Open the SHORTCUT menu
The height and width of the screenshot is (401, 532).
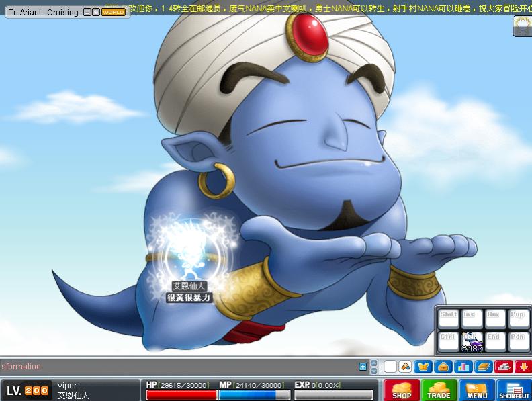coord(514,390)
